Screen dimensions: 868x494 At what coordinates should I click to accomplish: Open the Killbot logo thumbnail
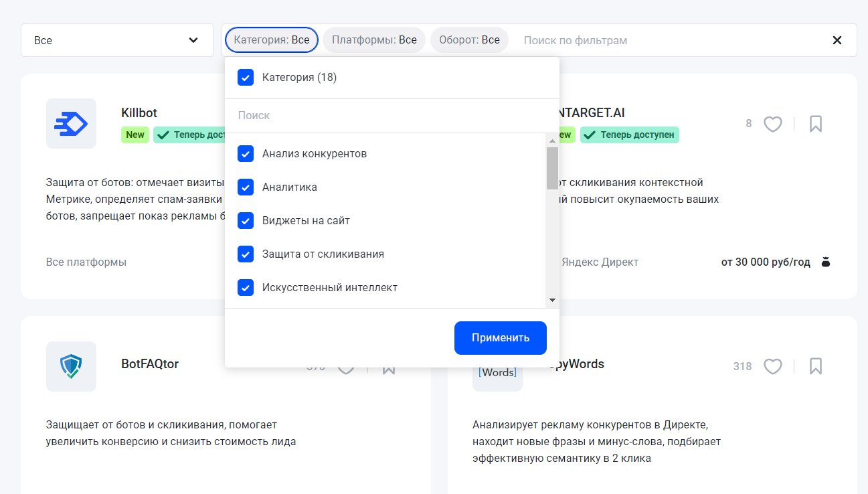click(x=71, y=123)
